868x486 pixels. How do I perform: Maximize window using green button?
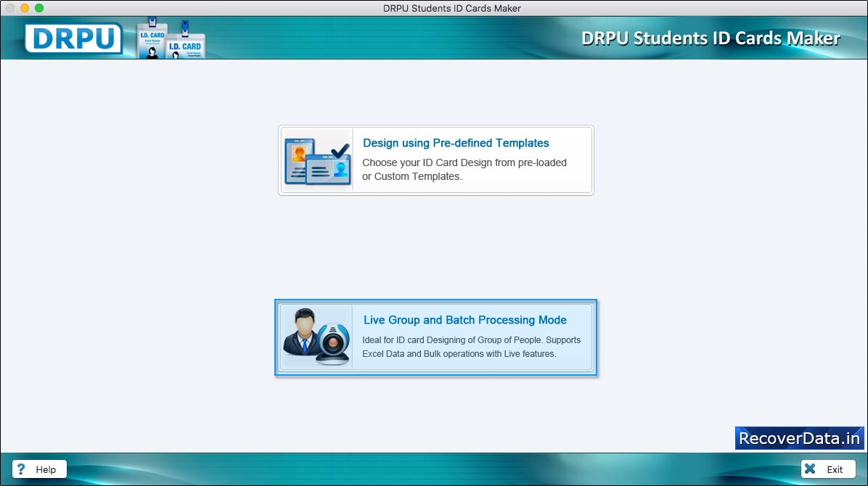click(38, 8)
